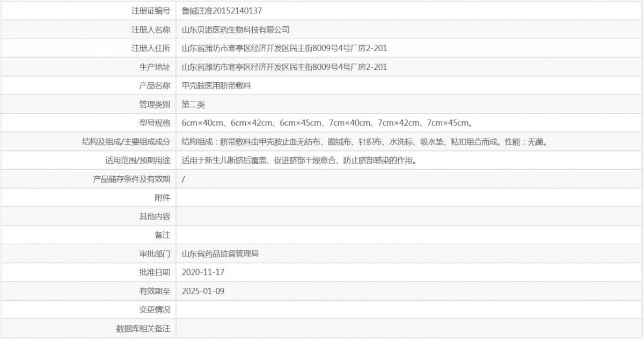Click the 审批部门 label
The width and height of the screenshot is (644, 341).
coord(154,254)
